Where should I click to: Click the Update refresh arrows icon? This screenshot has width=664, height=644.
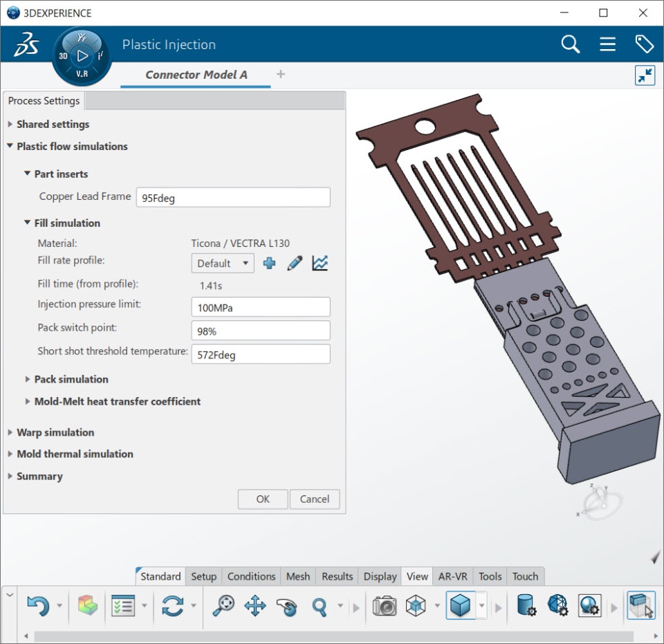tap(172, 605)
